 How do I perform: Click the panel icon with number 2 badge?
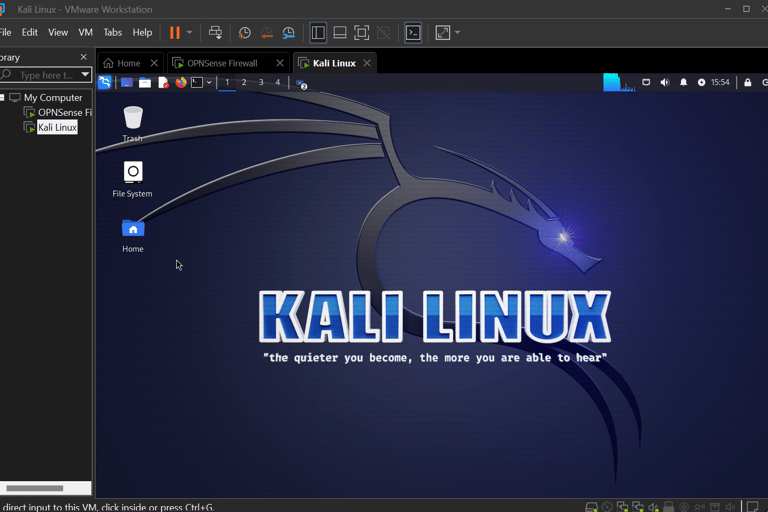[302, 84]
